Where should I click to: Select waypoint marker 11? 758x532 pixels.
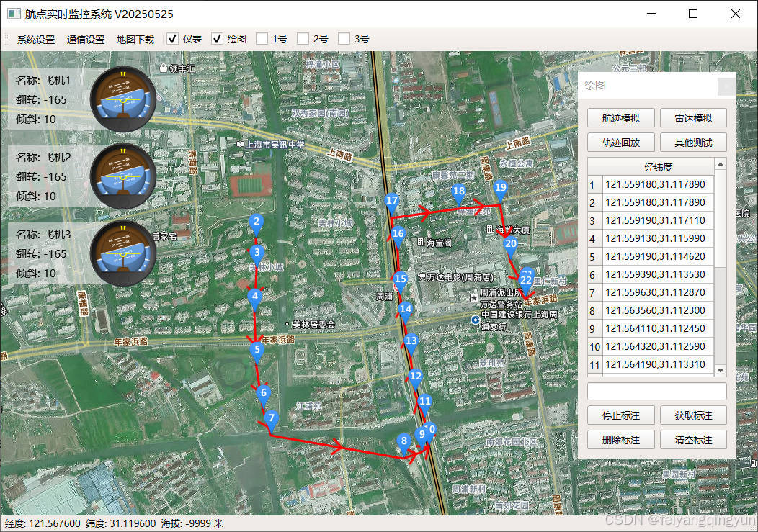424,403
